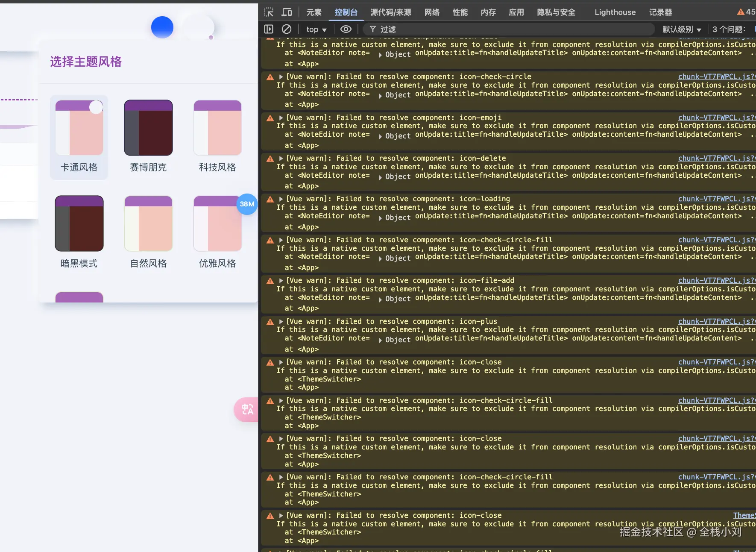Open the 记录器 tab
This screenshot has height=552, width=756.
pos(661,12)
